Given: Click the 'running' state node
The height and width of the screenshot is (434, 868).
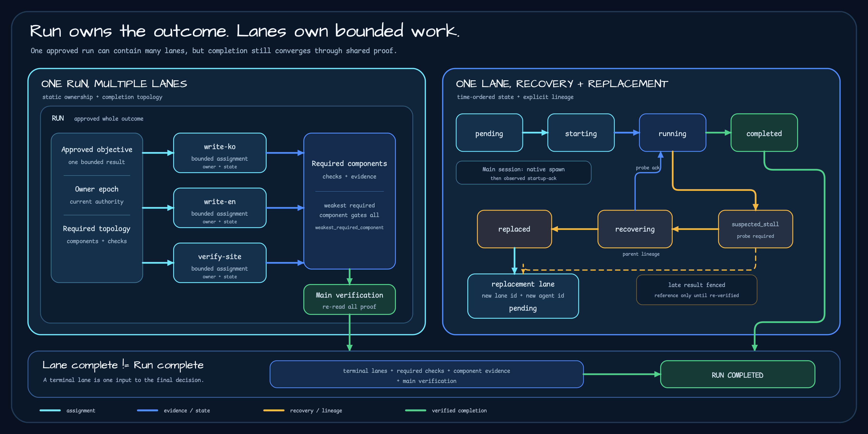Looking at the screenshot, I should tap(672, 133).
